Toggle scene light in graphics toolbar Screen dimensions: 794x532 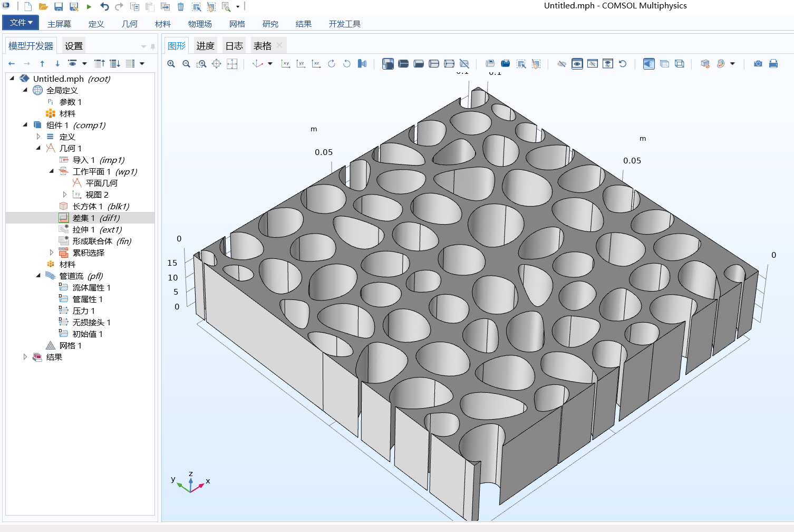pos(649,63)
